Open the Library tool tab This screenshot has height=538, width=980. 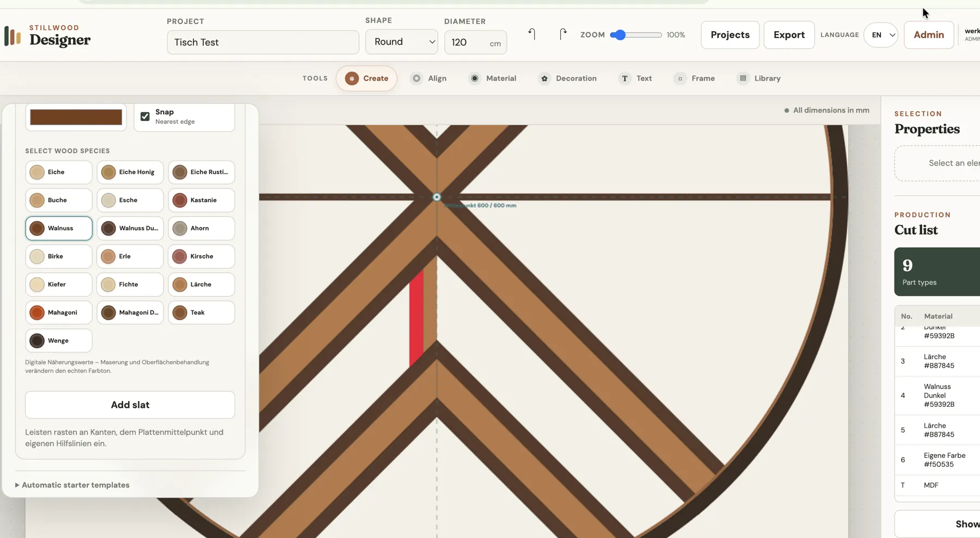click(x=759, y=78)
